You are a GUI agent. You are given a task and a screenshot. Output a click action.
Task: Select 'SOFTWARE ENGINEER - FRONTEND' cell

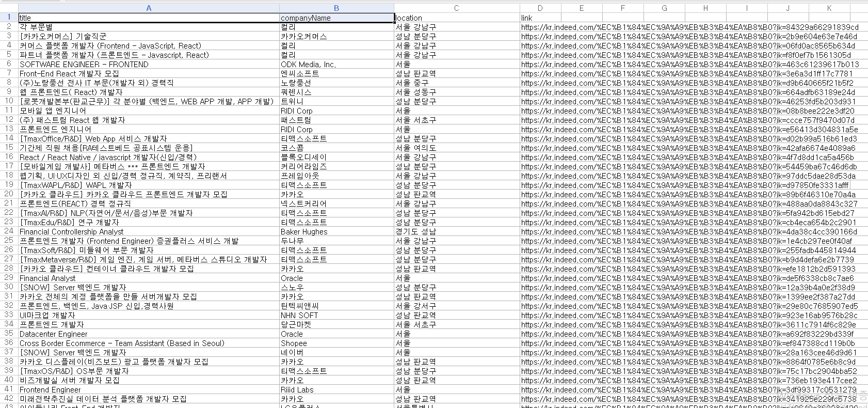[149, 64]
